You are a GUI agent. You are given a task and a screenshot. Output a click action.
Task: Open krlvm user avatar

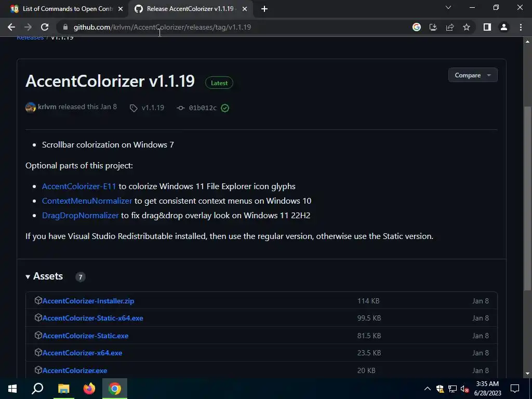tap(31, 107)
